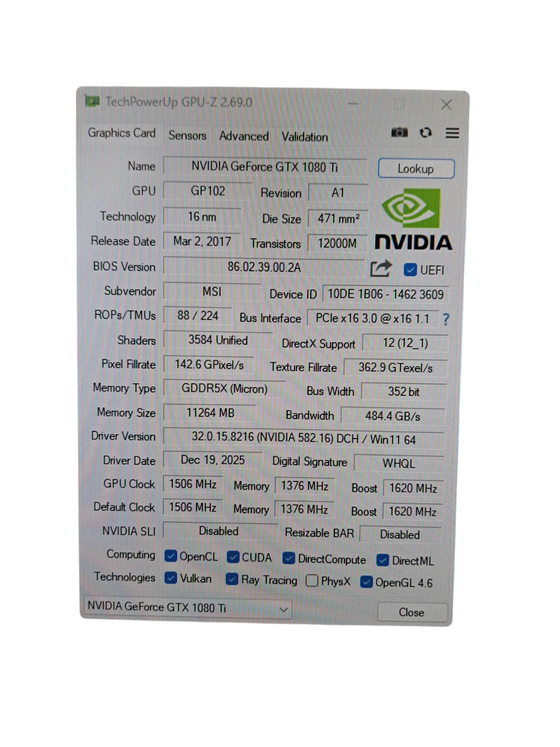Toggle the DirectML checkbox

click(x=383, y=561)
